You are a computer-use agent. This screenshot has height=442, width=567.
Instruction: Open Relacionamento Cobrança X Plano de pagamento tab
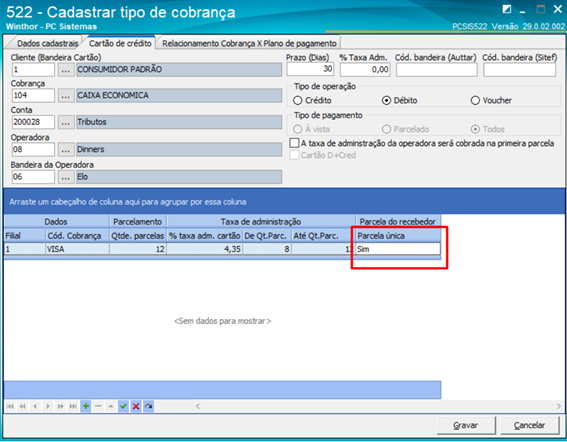(x=249, y=44)
